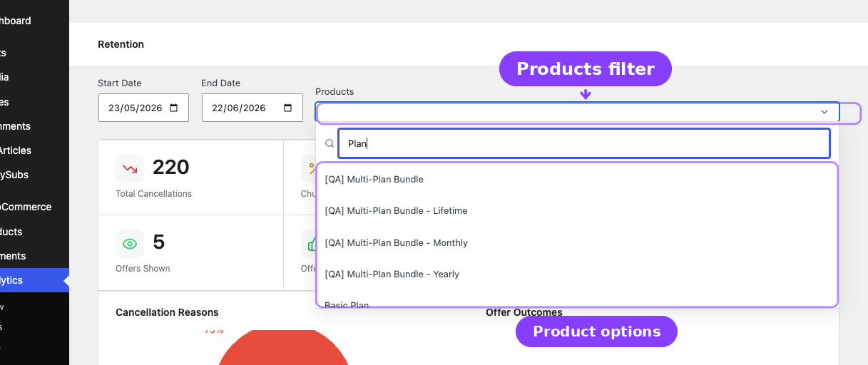Click the Start Date field 23/05/2026
Screen dimensions: 868x365
(143, 108)
